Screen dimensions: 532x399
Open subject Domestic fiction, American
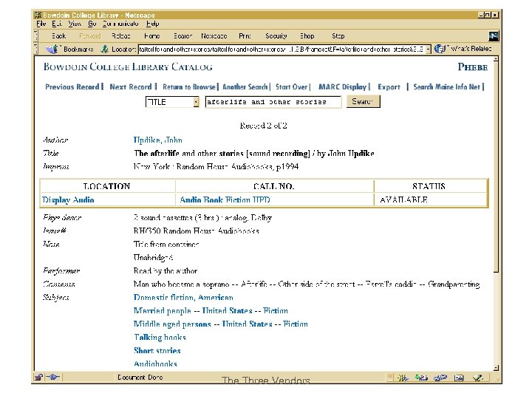(183, 298)
